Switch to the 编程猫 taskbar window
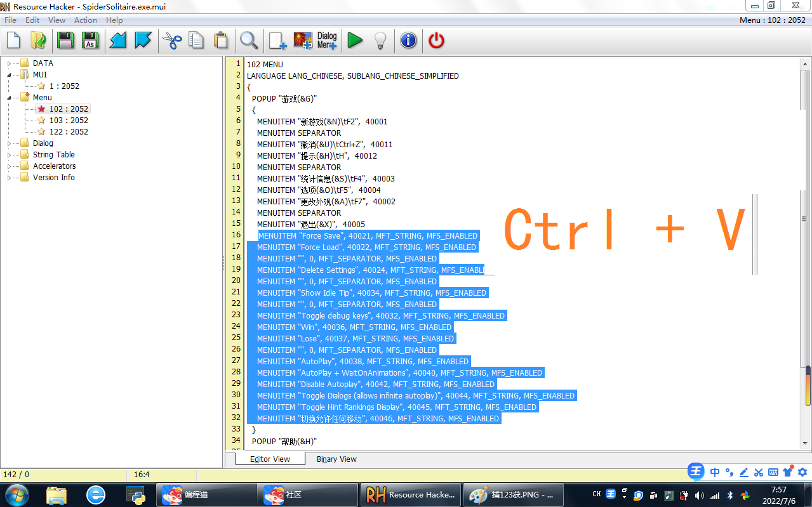 point(206,495)
